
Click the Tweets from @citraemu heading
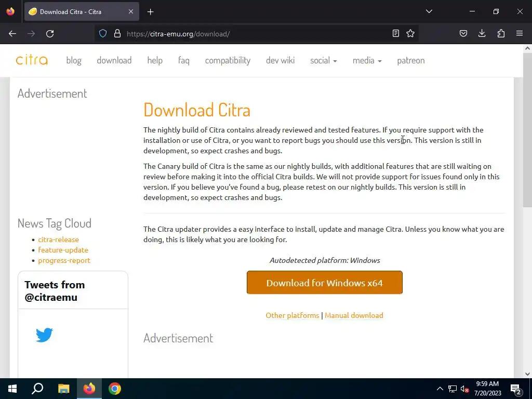[55, 291]
